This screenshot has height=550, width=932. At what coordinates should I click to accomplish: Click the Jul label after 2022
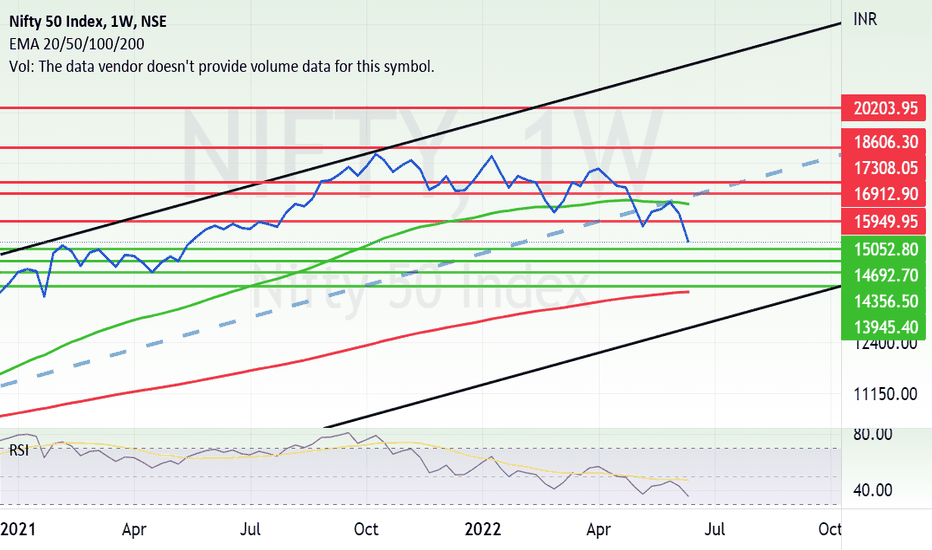coord(714,529)
